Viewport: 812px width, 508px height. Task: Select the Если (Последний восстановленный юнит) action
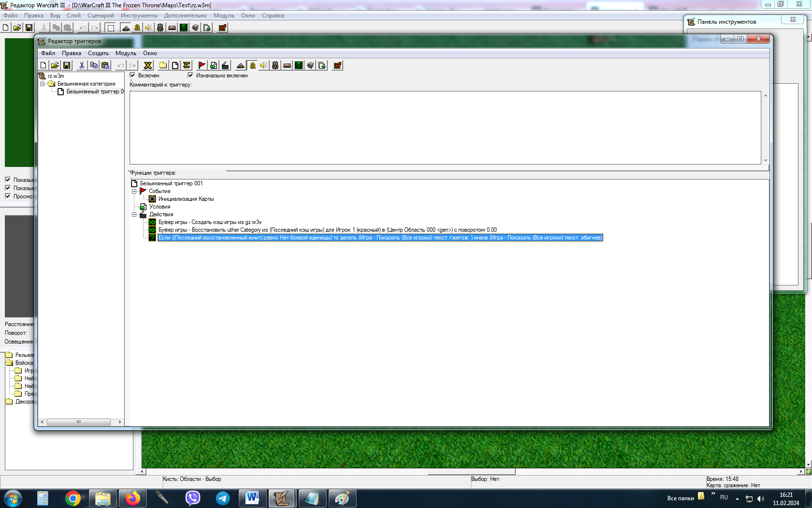(x=380, y=238)
